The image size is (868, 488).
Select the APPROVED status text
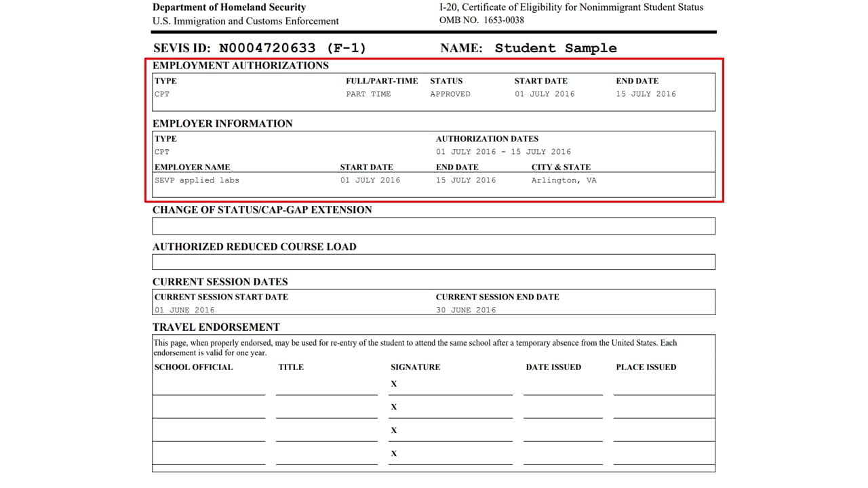click(x=450, y=94)
